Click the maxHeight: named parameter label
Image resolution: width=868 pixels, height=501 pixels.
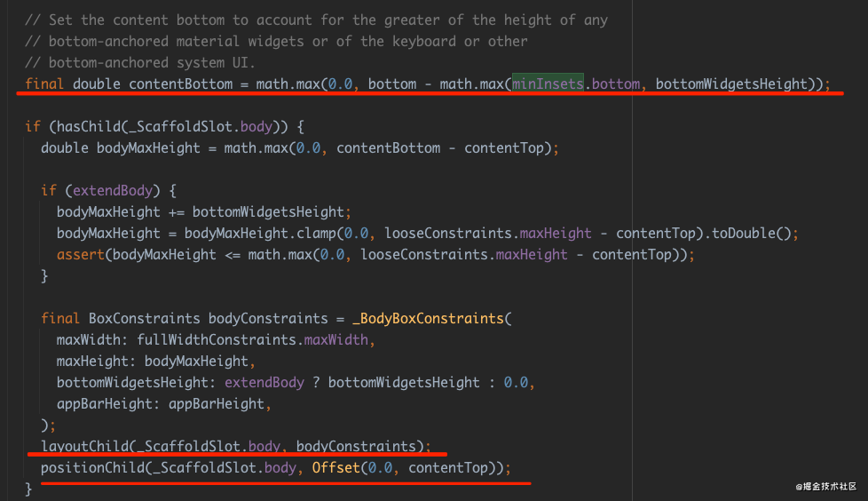(97, 362)
